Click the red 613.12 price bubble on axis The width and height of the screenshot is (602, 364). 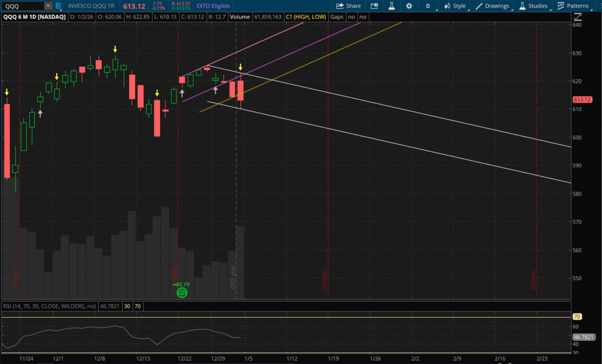(x=582, y=100)
